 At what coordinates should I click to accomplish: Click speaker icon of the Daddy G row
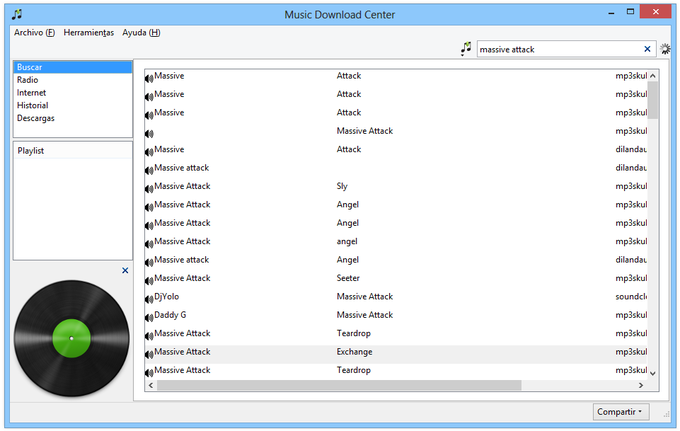[x=149, y=317]
